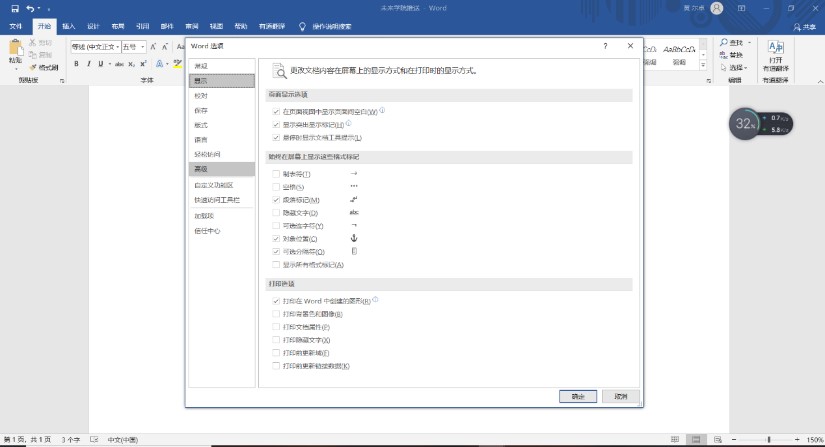This screenshot has height=447, width=825.
Task: Click the user account avatar
Action: 717,8
